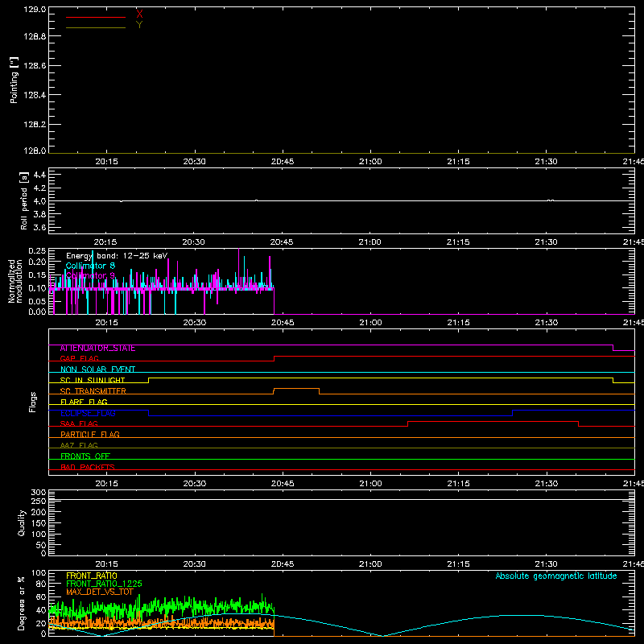This screenshot has height=644, width=644.
Task: Click the Normalized modulation axis title
Action: point(14,281)
